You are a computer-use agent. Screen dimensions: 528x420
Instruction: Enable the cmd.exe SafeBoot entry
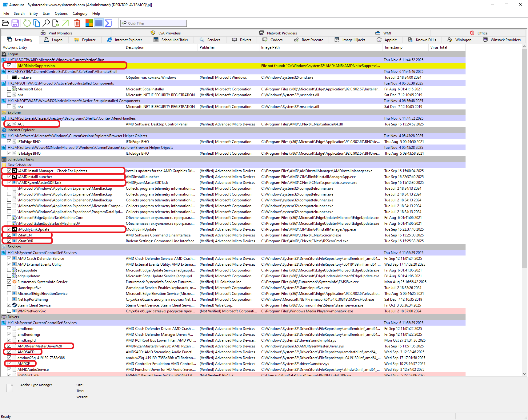9,77
